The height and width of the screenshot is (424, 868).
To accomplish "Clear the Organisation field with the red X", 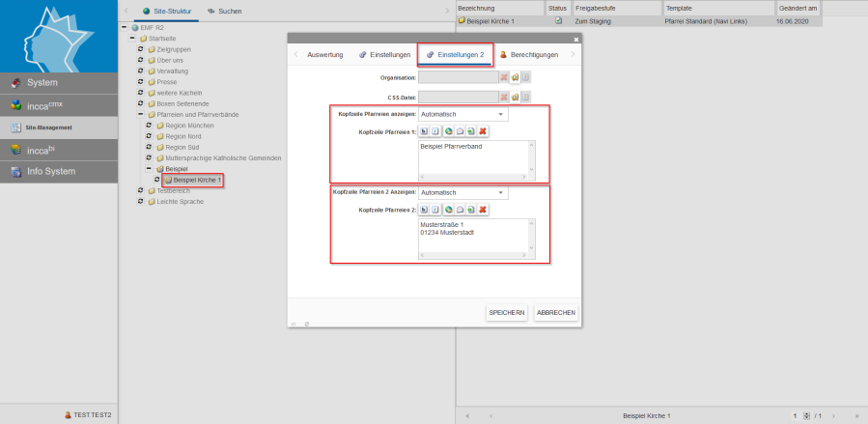I will tap(504, 76).
